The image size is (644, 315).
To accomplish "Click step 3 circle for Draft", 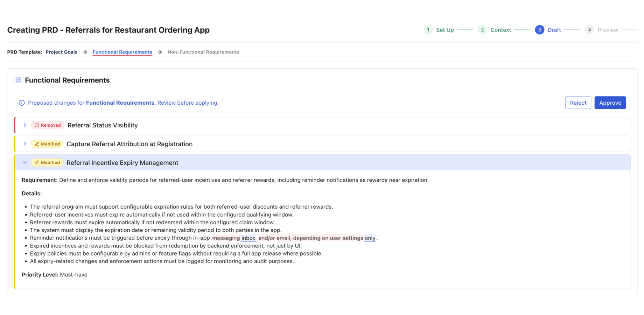I will click(x=540, y=30).
